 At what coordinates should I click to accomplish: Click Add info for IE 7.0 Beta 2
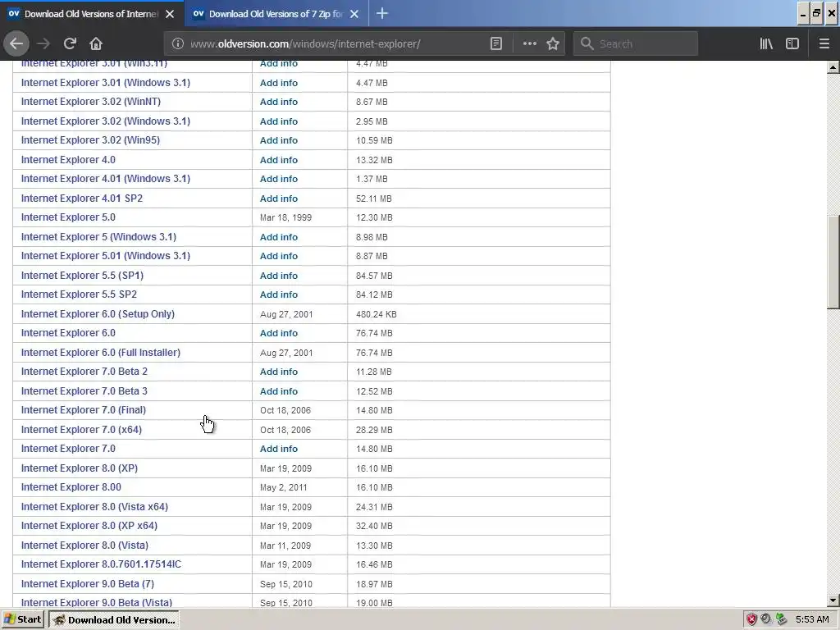tap(279, 372)
